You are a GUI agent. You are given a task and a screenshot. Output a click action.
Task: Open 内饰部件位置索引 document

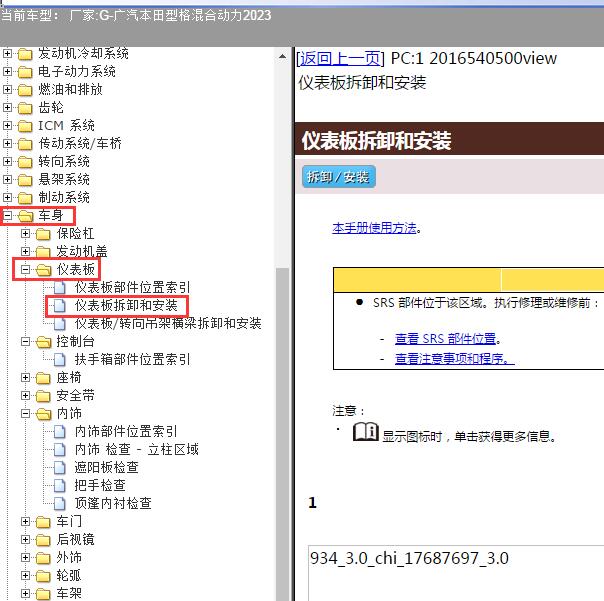point(126,431)
